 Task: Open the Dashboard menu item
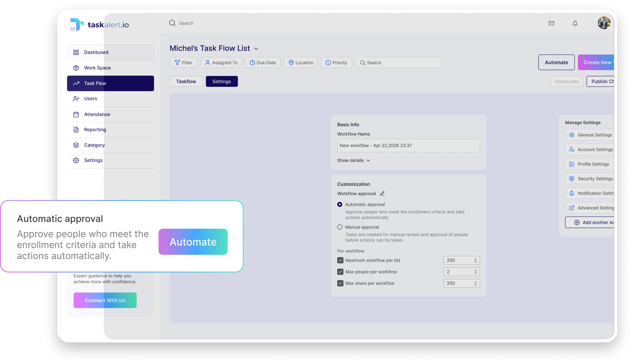click(x=110, y=52)
